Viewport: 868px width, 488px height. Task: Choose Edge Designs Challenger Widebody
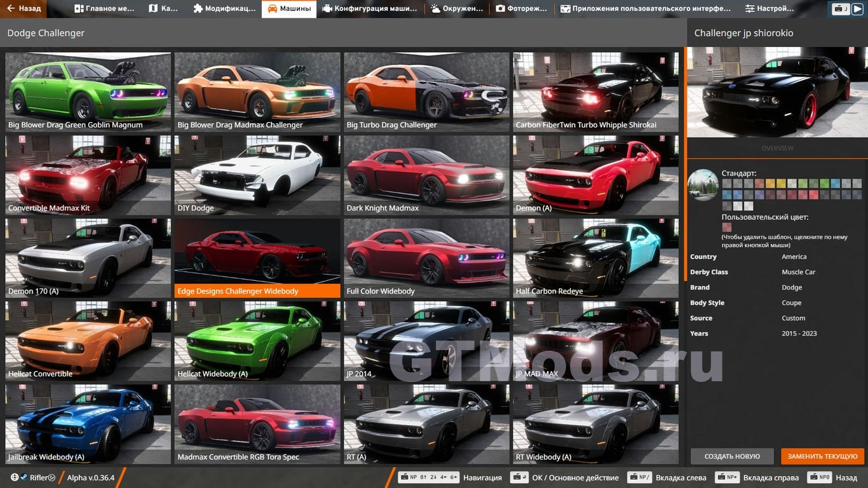click(257, 258)
